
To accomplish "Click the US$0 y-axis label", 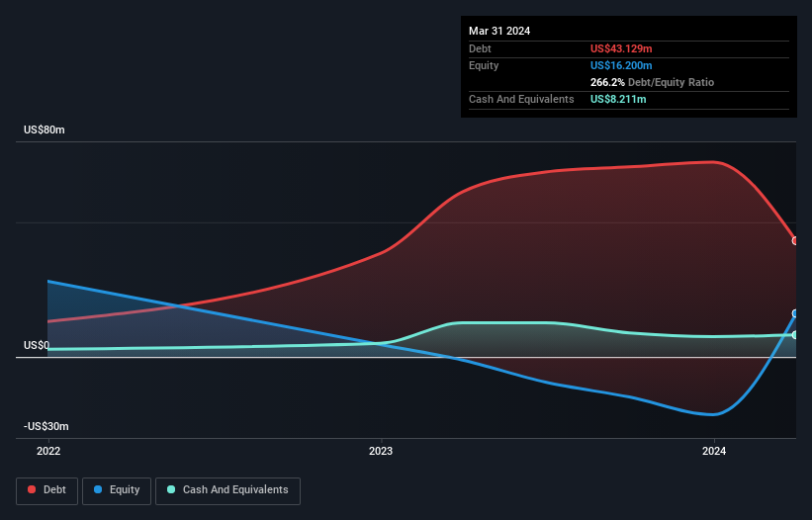I will pyautogui.click(x=37, y=345).
